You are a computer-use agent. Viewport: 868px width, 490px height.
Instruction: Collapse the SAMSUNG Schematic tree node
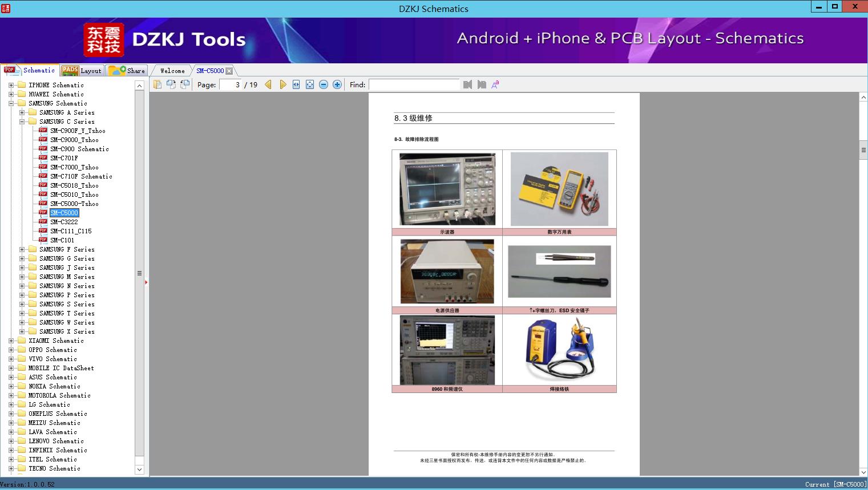[x=11, y=103]
